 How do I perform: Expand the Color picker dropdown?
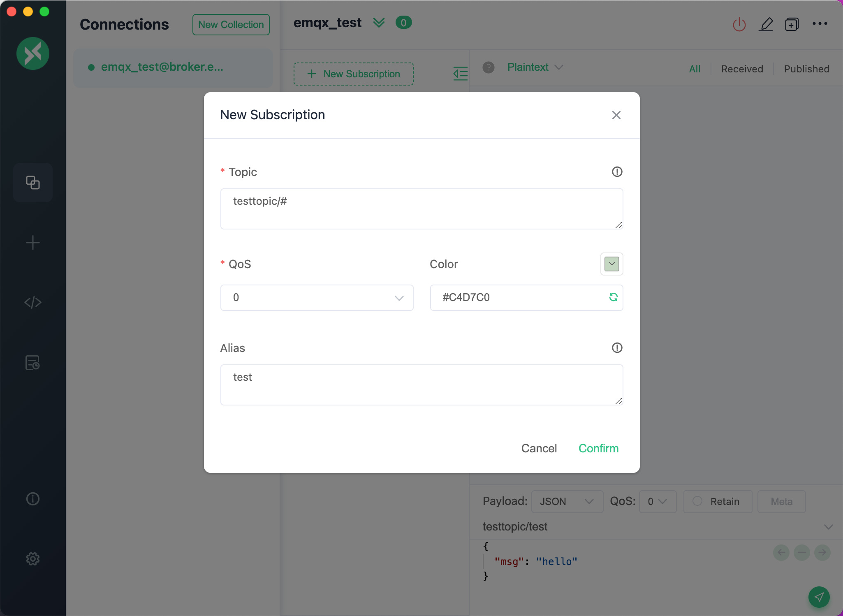611,264
